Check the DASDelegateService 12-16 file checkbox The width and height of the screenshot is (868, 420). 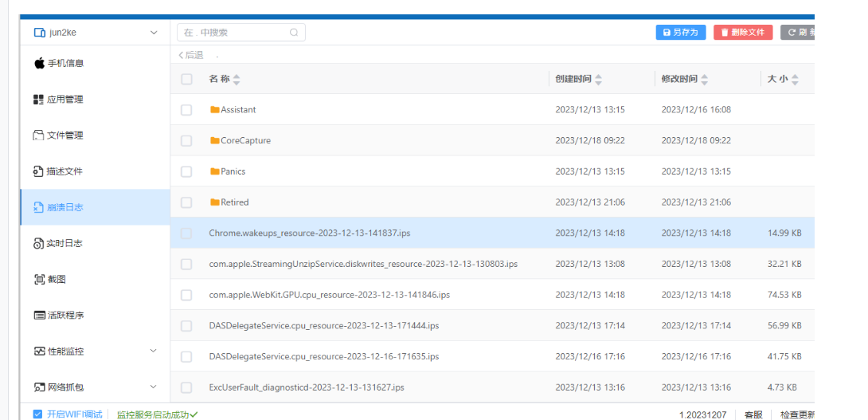[x=186, y=356]
